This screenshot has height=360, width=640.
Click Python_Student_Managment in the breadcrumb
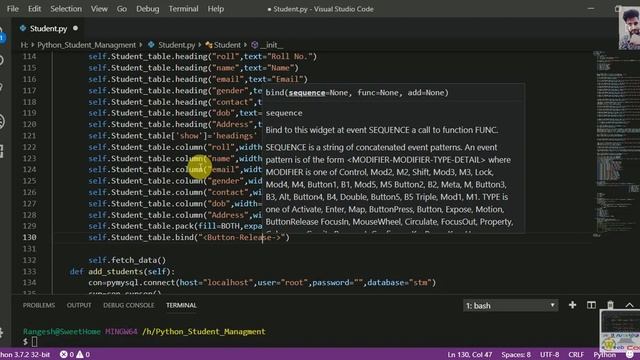tap(86, 45)
